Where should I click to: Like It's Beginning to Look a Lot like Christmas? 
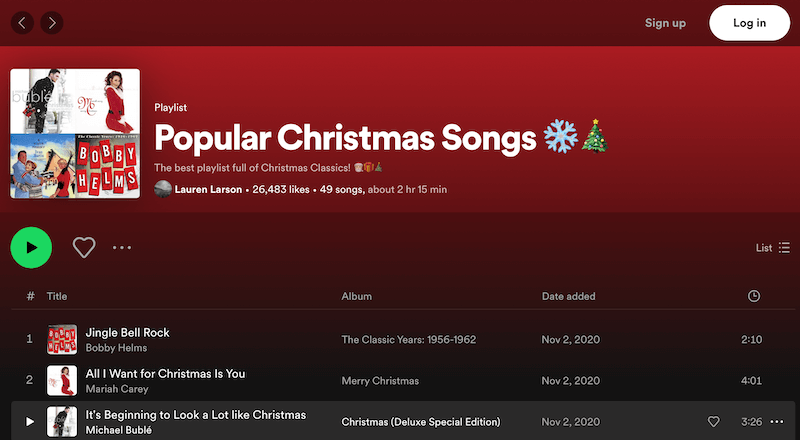coord(713,422)
